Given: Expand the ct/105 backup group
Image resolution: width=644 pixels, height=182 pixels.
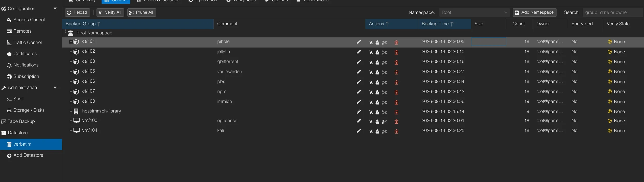Looking at the screenshot, I should coord(71,72).
